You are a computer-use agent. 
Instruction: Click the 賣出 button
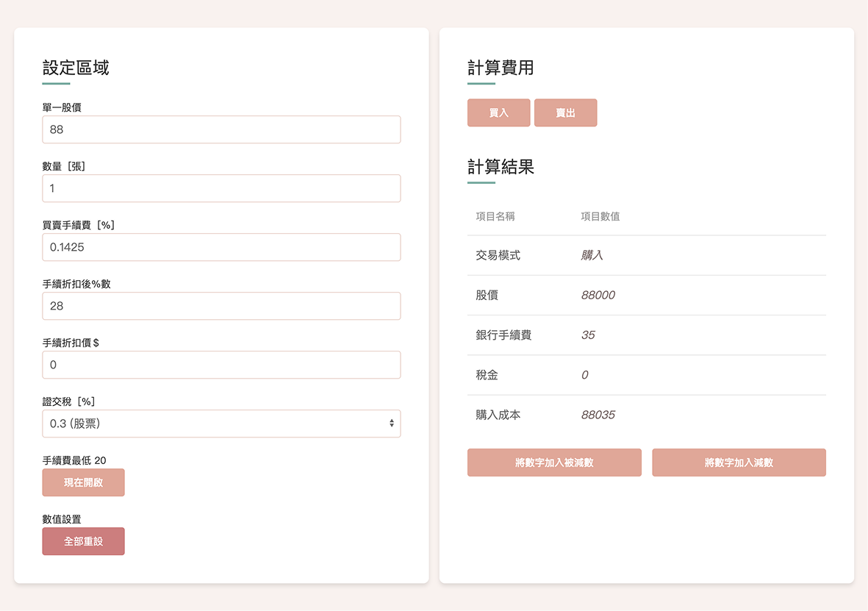(x=565, y=113)
